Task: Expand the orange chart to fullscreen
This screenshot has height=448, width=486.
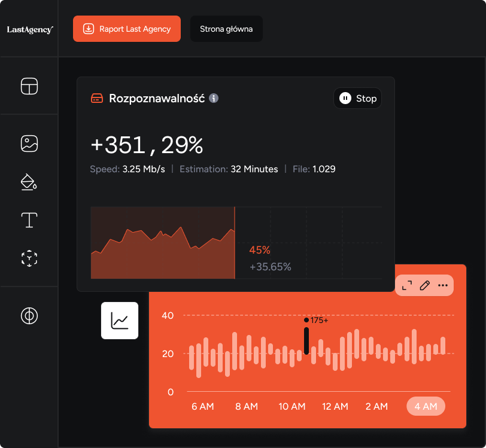Action: (x=407, y=285)
